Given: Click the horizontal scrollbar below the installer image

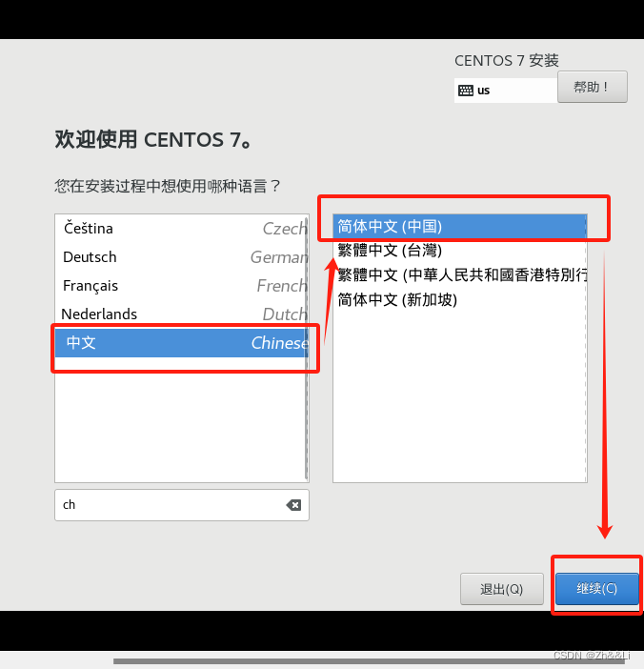Looking at the screenshot, I should 371,661.
